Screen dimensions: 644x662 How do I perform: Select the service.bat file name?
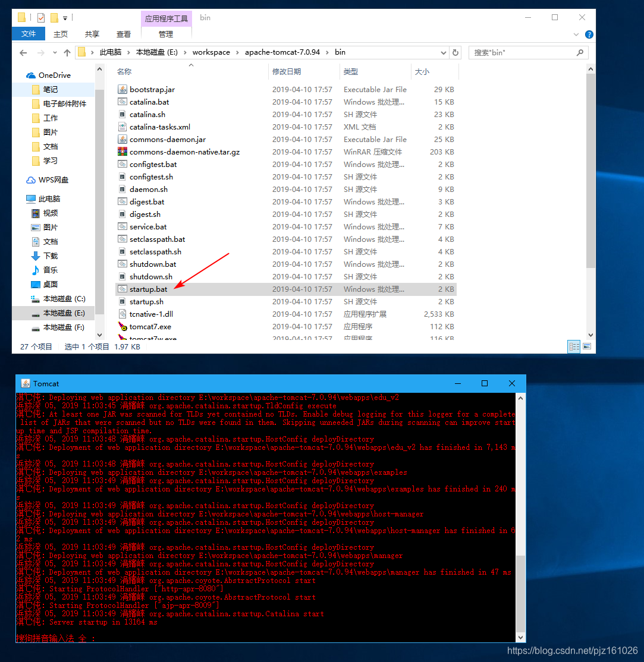pyautogui.click(x=148, y=227)
